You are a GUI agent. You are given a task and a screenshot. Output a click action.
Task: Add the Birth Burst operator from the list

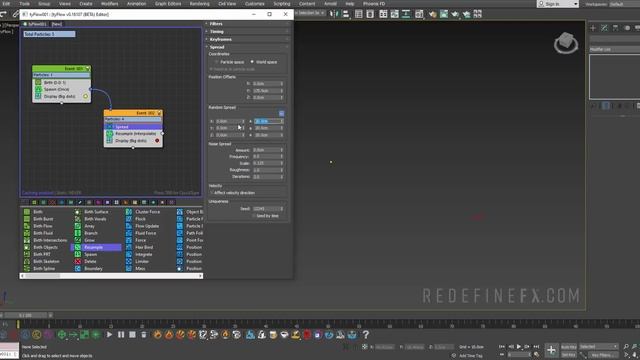coord(43,219)
